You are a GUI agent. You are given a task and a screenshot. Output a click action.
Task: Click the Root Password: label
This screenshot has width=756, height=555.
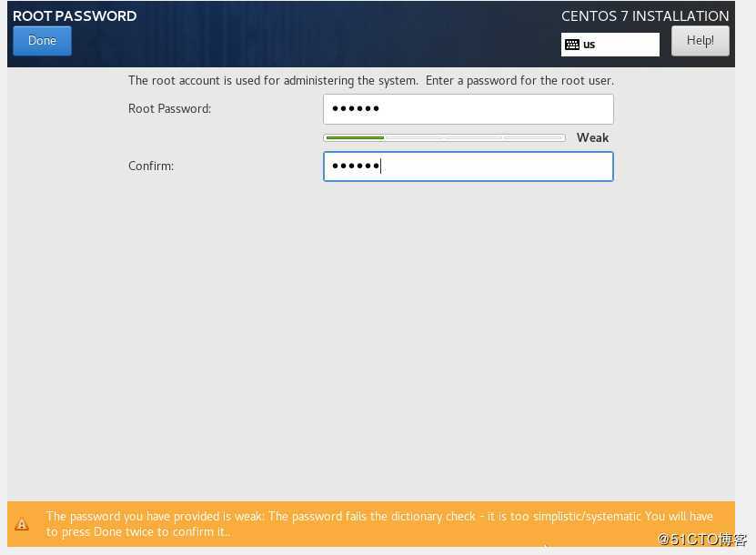pos(170,109)
